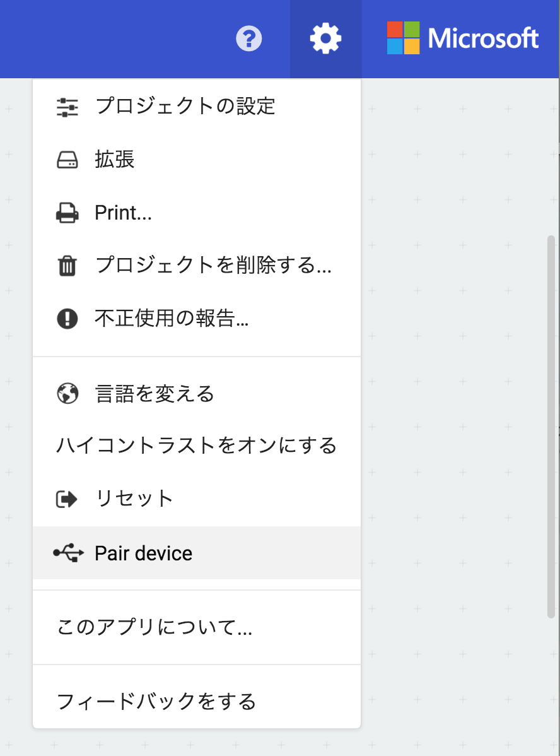
Task: Click the warning icon beside 不正使用の報告
Action: [x=67, y=319]
